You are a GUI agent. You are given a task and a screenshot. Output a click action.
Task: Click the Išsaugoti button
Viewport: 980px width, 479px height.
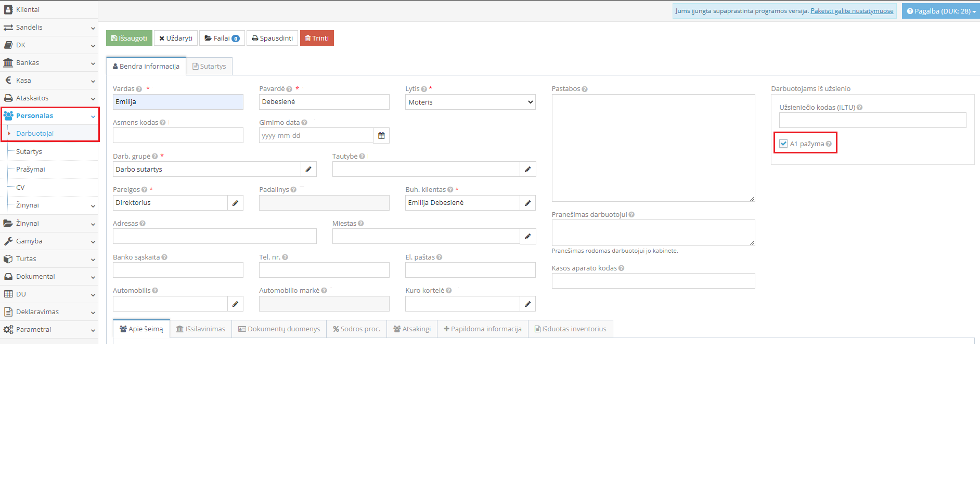pos(129,38)
